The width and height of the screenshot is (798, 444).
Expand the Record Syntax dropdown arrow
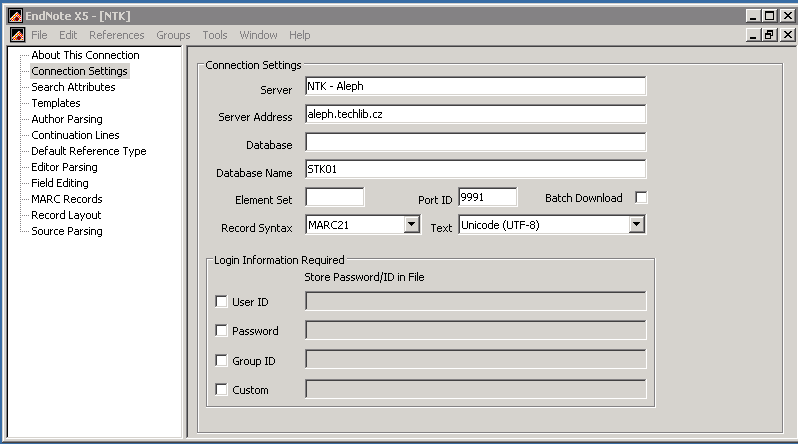pos(412,225)
